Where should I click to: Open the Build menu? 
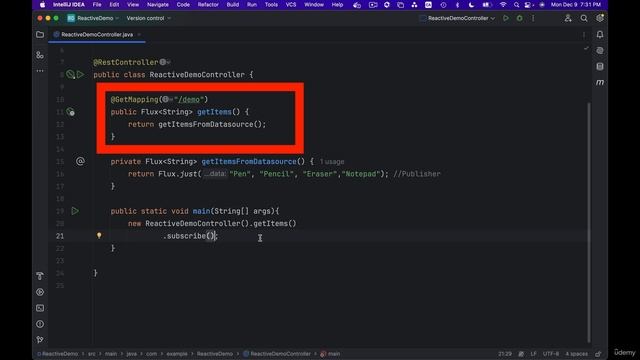[x=233, y=5]
